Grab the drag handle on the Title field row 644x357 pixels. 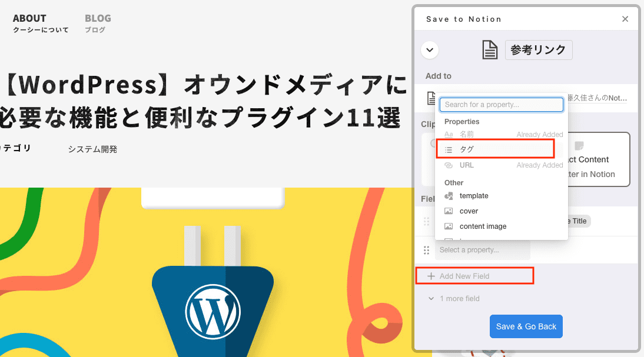(426, 221)
